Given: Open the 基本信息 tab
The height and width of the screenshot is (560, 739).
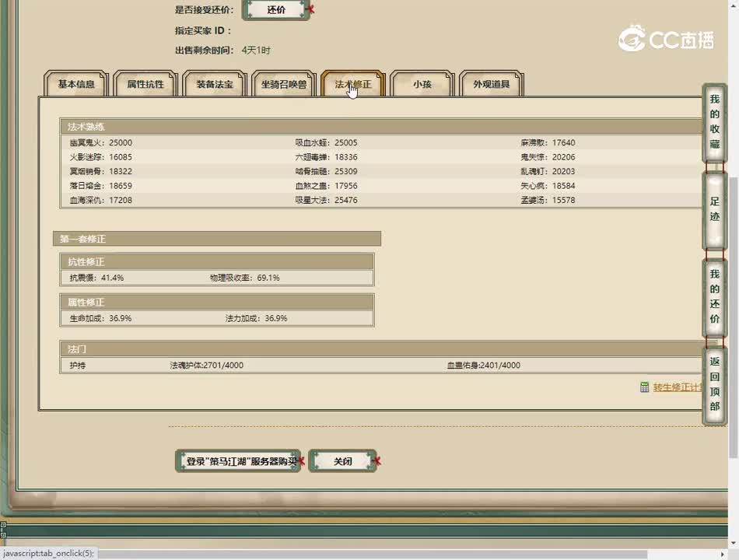Looking at the screenshot, I should click(76, 84).
